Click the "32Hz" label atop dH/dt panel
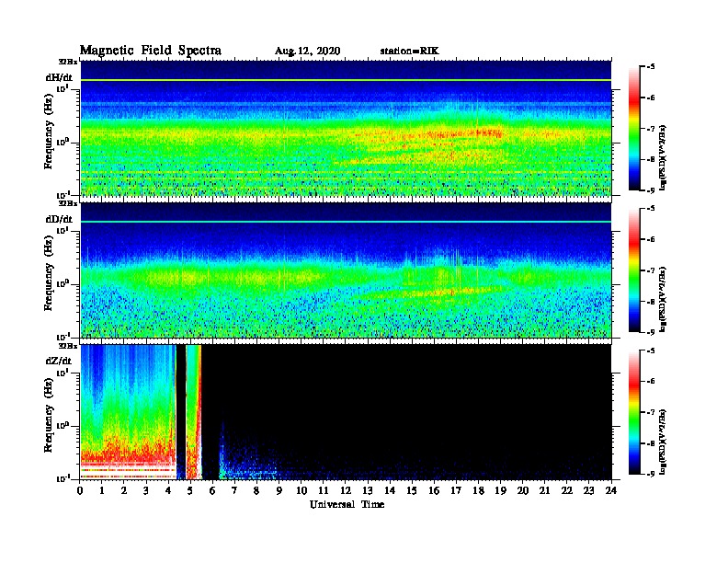 tap(68, 62)
